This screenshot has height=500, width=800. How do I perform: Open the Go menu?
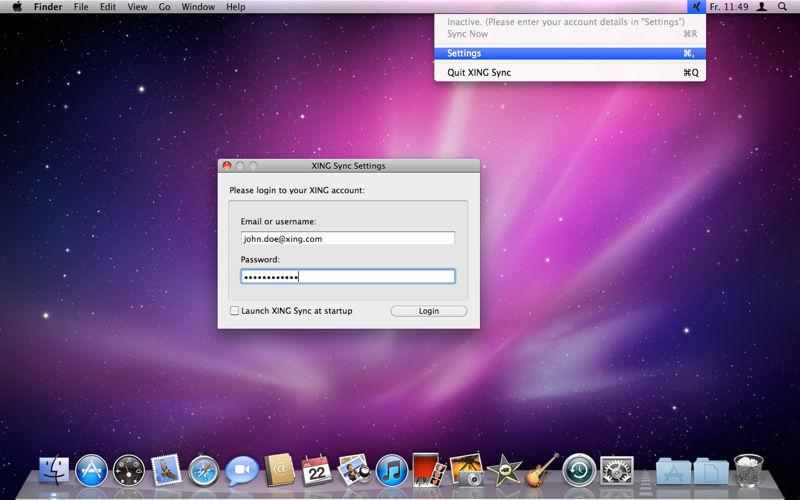[x=164, y=7]
